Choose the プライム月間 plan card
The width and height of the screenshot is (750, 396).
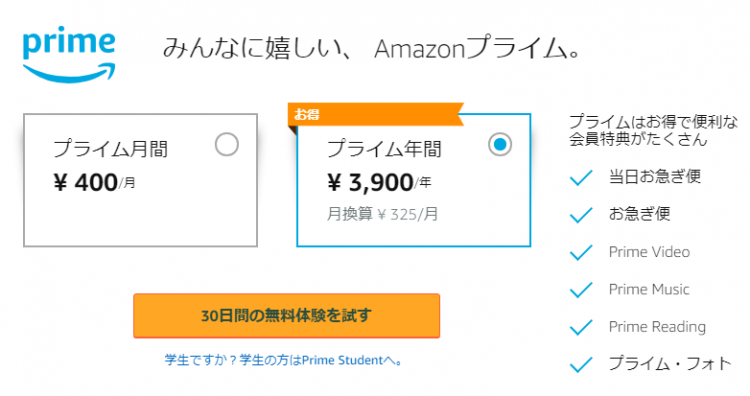click(140, 180)
